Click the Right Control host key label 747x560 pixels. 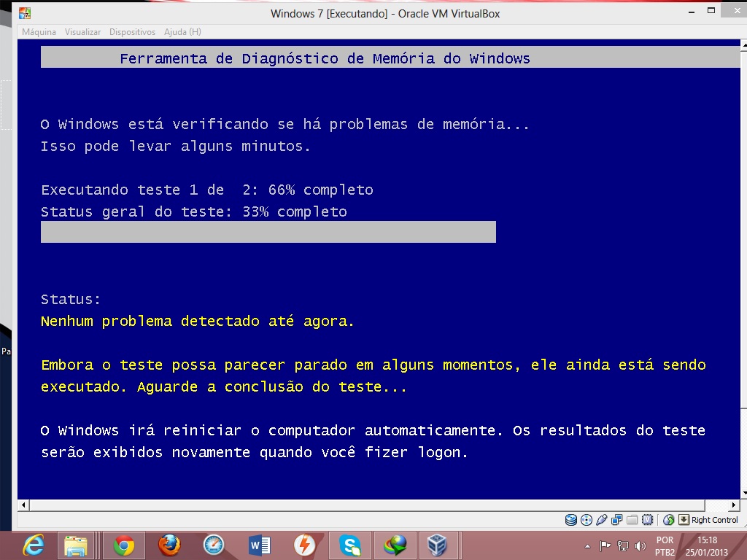click(x=715, y=520)
